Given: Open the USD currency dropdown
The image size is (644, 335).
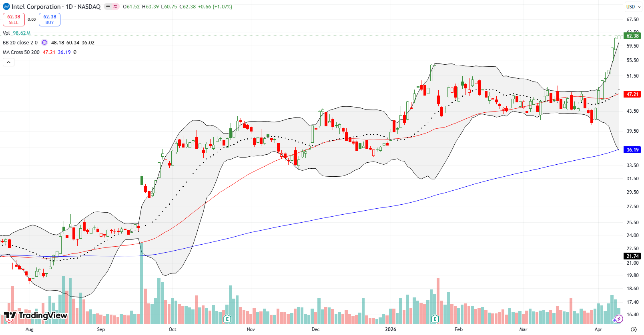Looking at the screenshot, I should [x=633, y=6].
